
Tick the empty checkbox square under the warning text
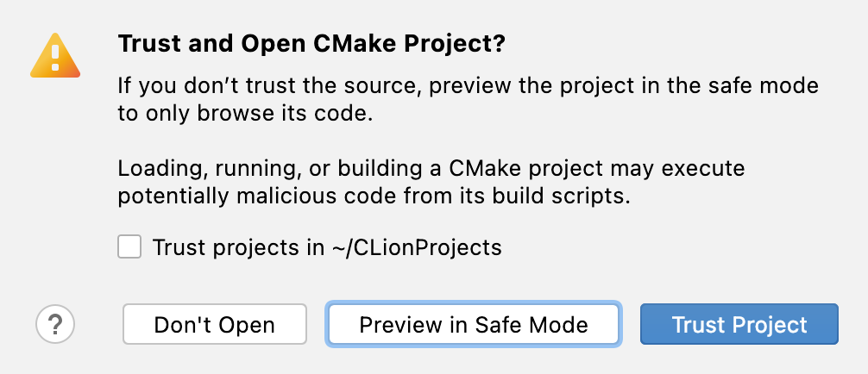(x=129, y=247)
